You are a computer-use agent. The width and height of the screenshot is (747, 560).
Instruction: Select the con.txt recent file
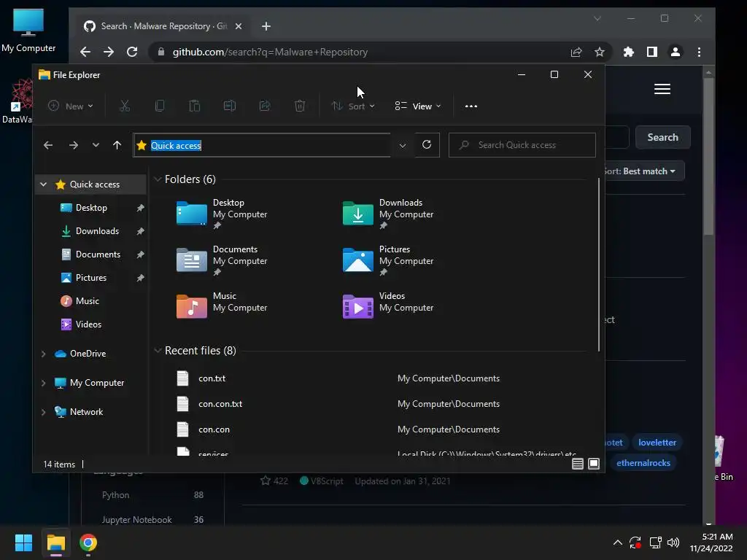coord(376,378)
